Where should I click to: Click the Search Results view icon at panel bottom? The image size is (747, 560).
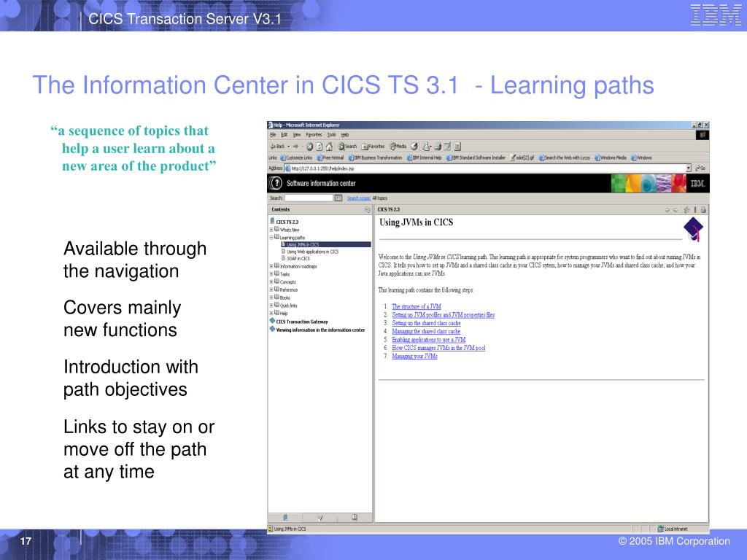pyautogui.click(x=320, y=518)
